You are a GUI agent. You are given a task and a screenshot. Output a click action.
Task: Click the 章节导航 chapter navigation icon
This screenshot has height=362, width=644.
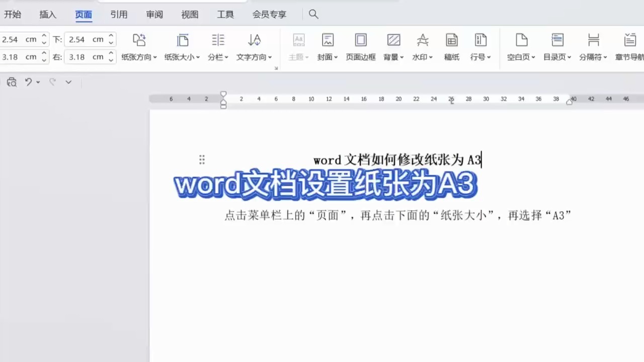pyautogui.click(x=630, y=40)
